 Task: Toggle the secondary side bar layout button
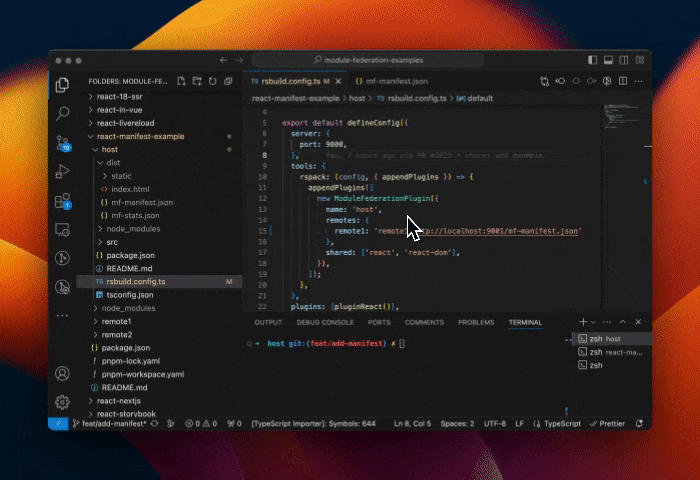coord(621,60)
